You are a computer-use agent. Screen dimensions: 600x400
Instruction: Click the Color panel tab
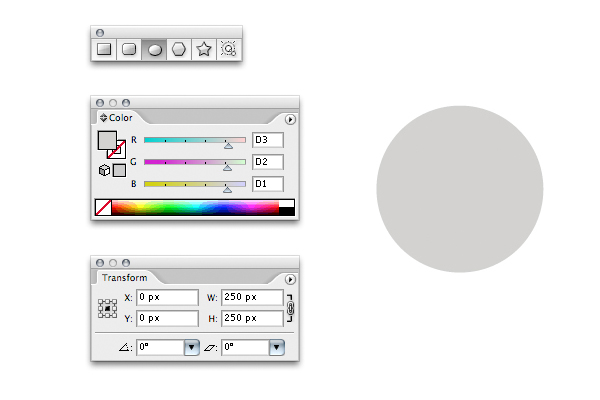tap(119, 118)
